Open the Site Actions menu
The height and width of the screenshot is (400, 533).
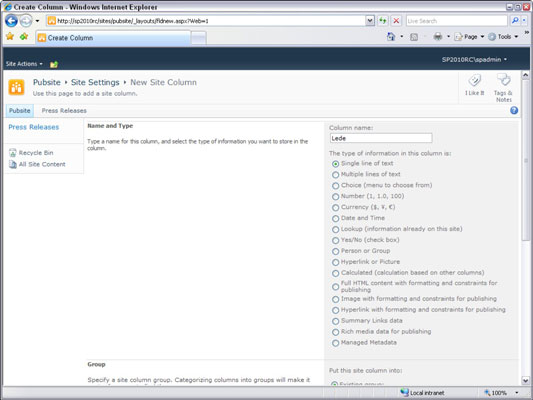point(24,64)
